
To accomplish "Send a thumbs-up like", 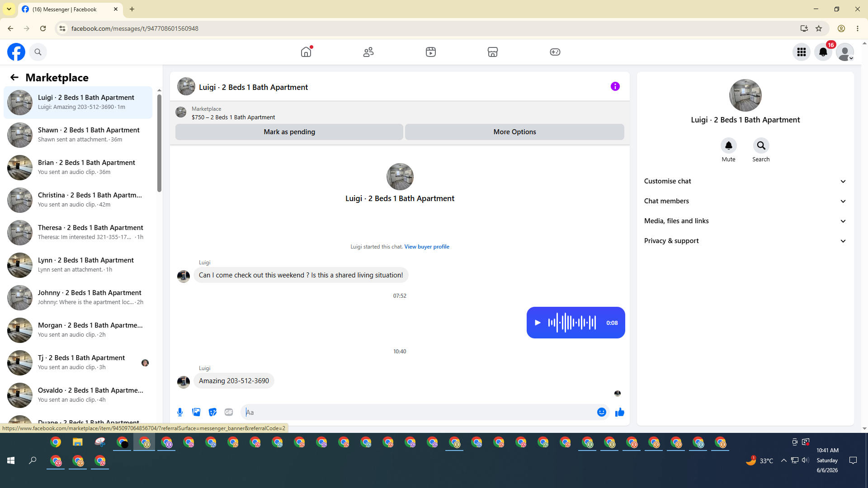I will (x=619, y=412).
